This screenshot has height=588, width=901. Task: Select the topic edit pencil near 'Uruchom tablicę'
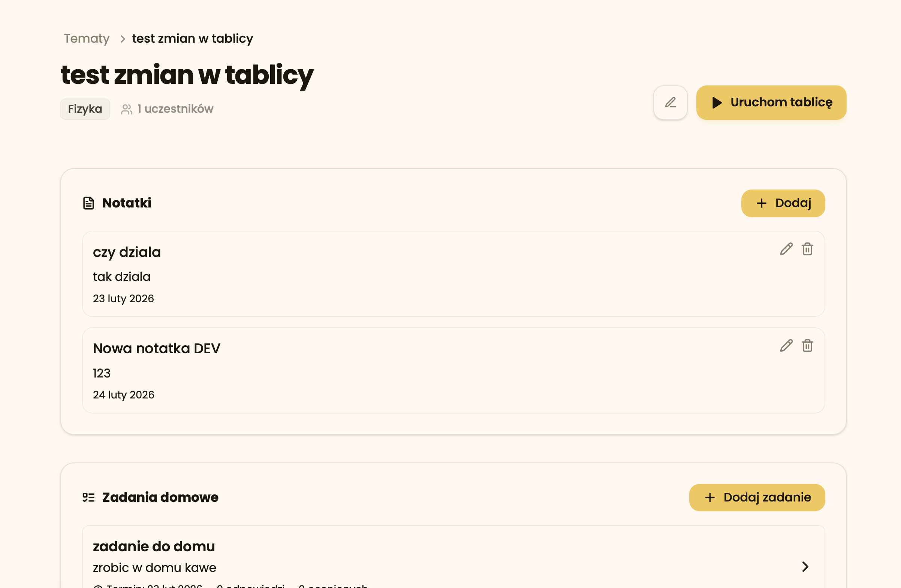[x=670, y=103]
